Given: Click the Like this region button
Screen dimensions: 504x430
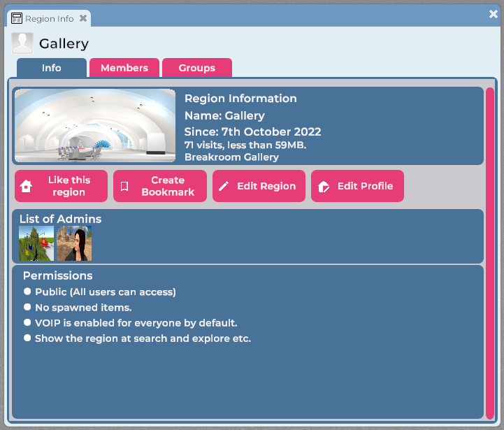Looking at the screenshot, I should coord(61,186).
